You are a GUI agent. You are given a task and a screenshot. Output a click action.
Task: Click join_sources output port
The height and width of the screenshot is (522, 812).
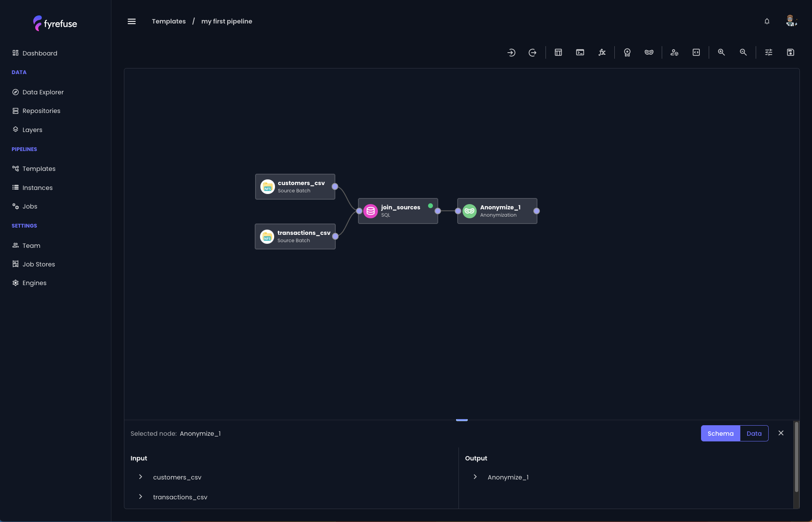(438, 211)
